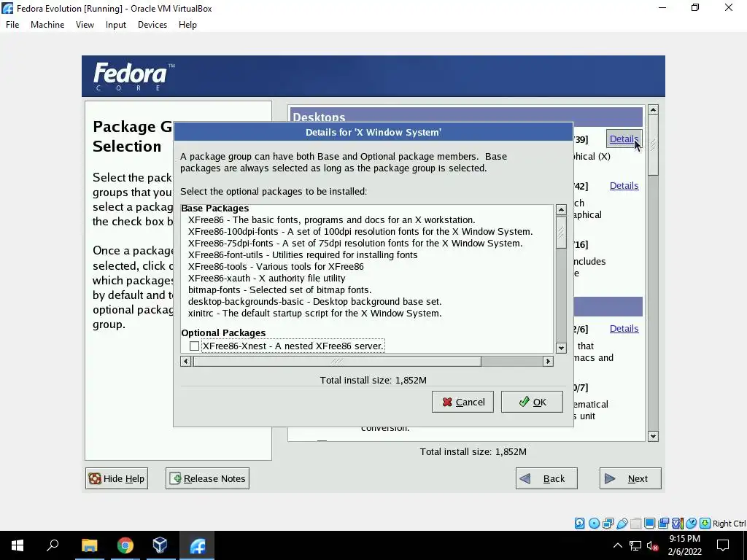Screen dimensions: 747x560
Task: Click the background group list scrollbar thumb
Action: pyautogui.click(x=653, y=145)
